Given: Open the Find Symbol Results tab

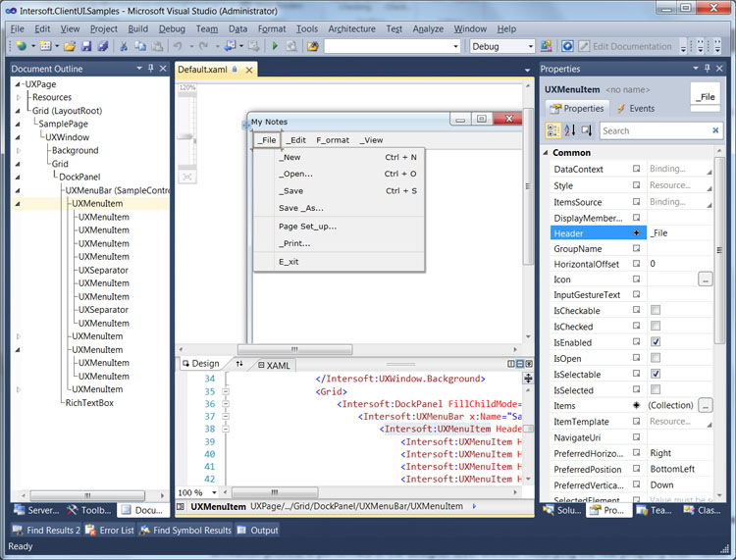Looking at the screenshot, I should coord(185,530).
